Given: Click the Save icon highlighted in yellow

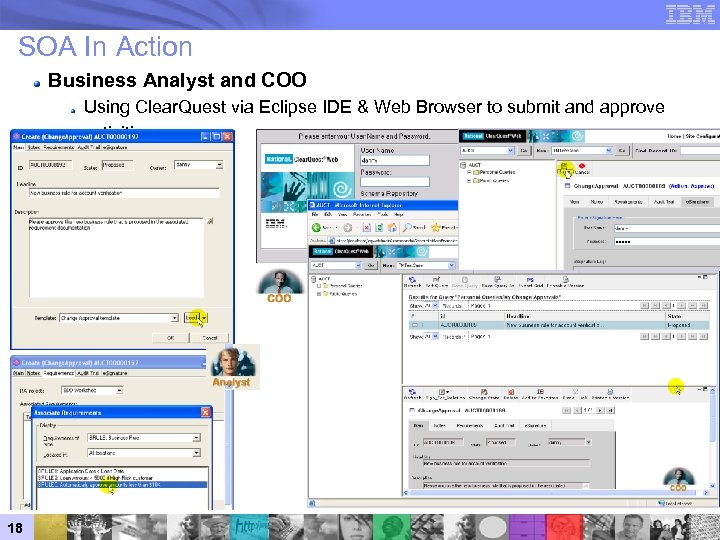Looking at the screenshot, I should click(x=565, y=166).
